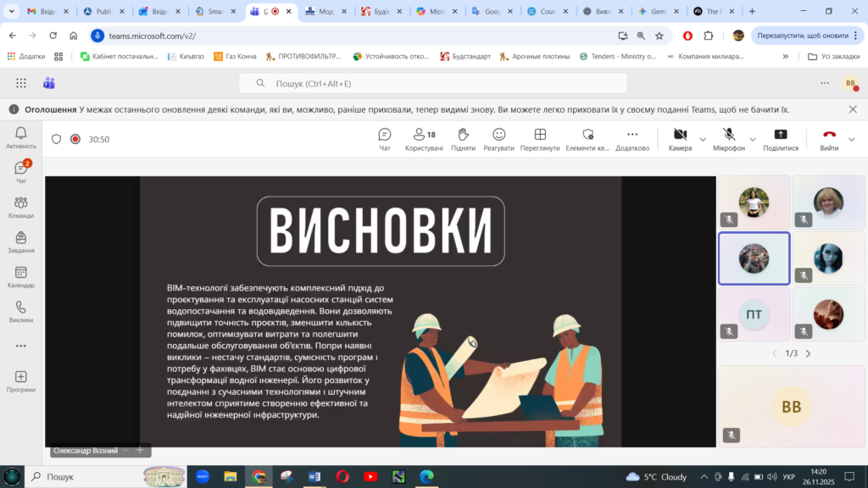Viewport: 868px width, 488px height.
Task: Click the red recording indicator
Action: [x=75, y=140]
